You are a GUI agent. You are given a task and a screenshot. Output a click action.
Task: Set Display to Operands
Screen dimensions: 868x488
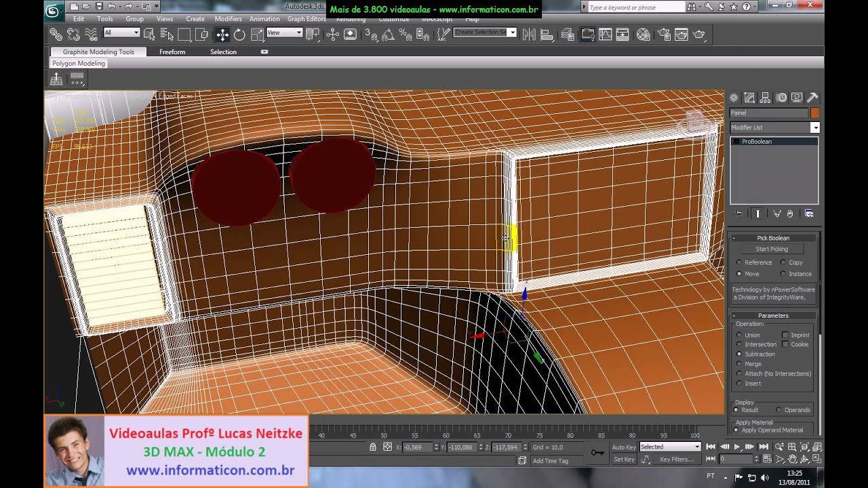point(779,410)
